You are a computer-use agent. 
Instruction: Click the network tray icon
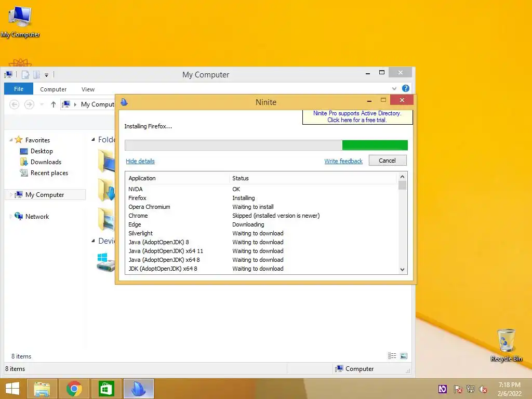tap(471, 389)
